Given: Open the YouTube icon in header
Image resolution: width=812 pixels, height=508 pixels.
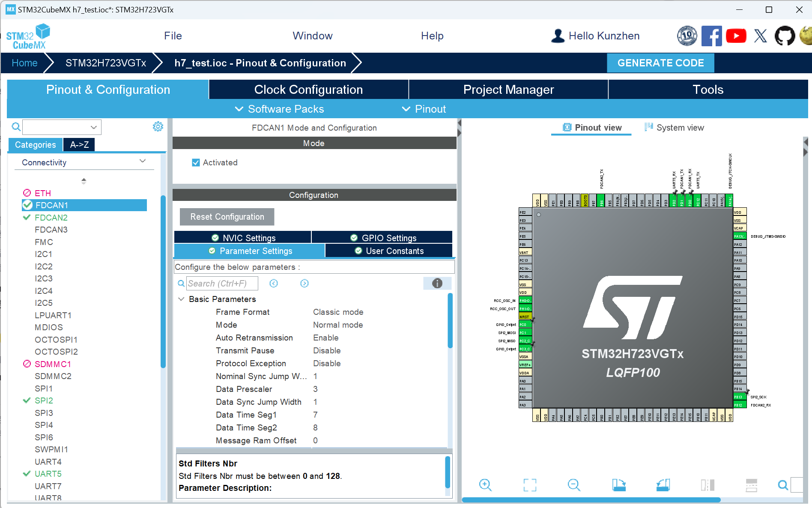Looking at the screenshot, I should click(x=736, y=36).
